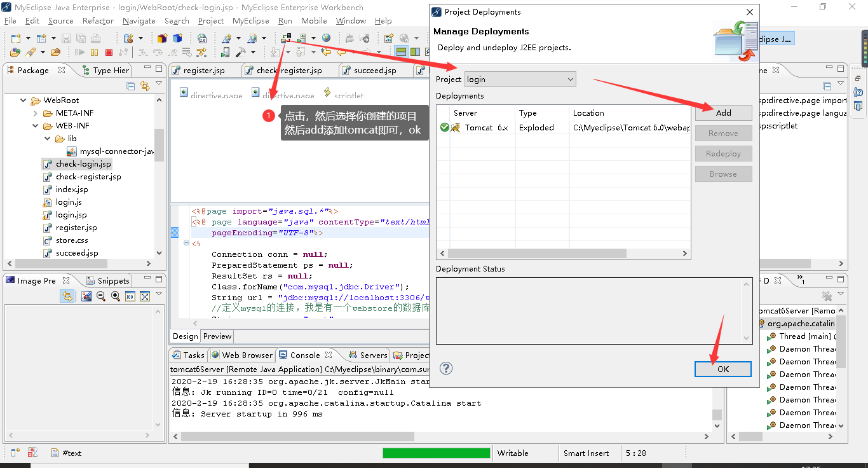Viewport: 868px width, 468px height.
Task: Toggle Link with Editor in Package Explorer
Action: tap(146, 85)
